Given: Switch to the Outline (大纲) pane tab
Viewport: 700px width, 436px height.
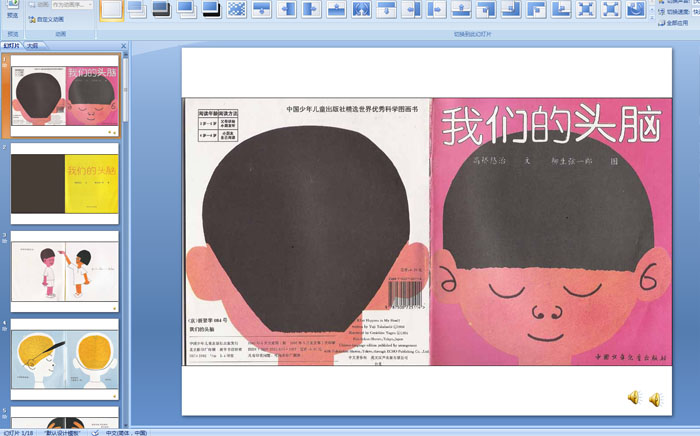Looking at the screenshot, I should click(x=32, y=46).
